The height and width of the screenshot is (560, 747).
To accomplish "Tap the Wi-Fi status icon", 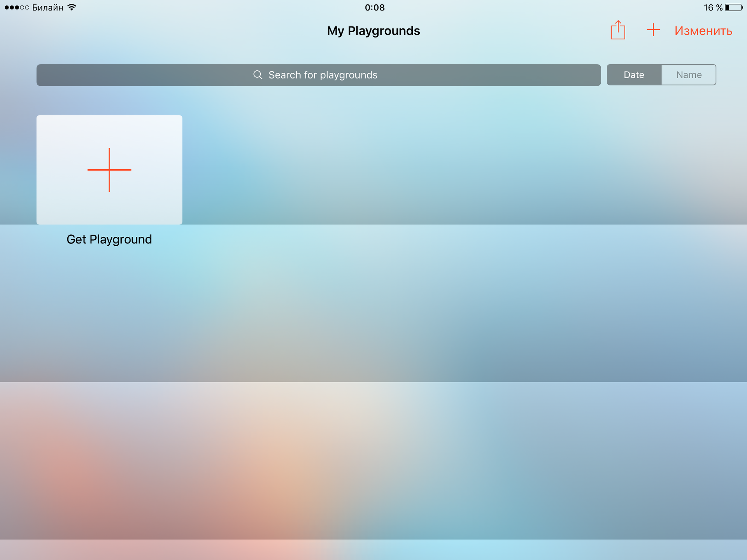I will 72,7.
